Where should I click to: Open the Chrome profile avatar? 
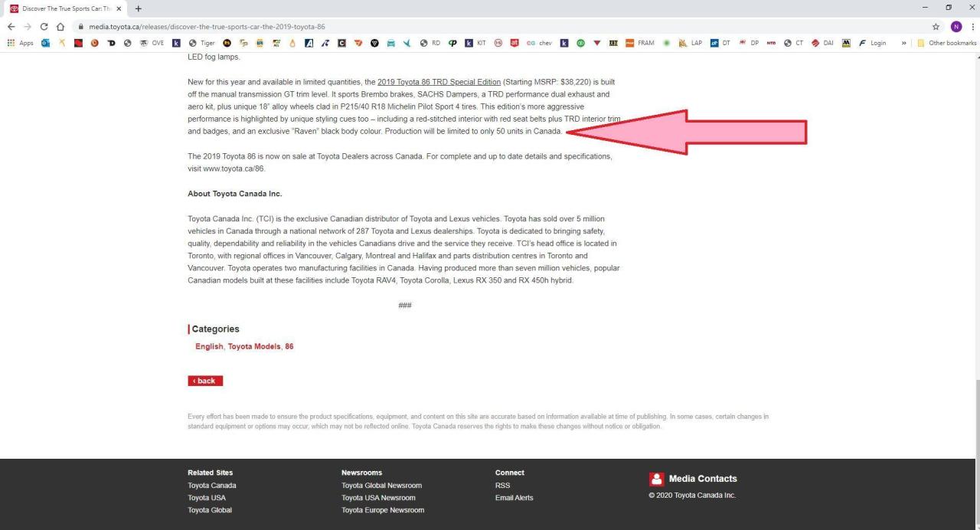955,26
